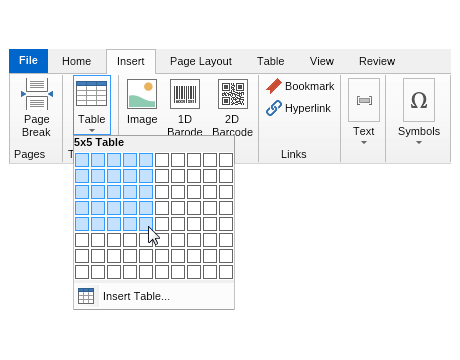
Task: Switch to the Home tab
Action: pyautogui.click(x=77, y=61)
